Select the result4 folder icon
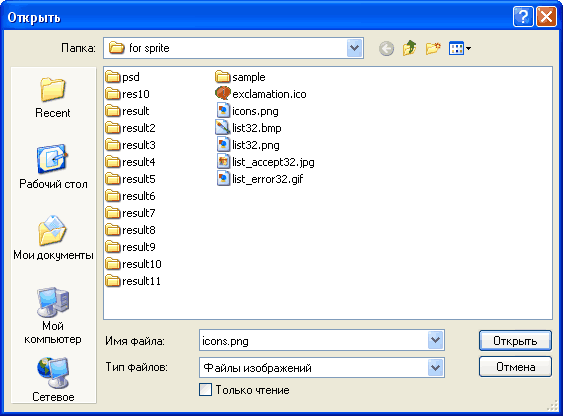The image size is (563, 416). 113,162
